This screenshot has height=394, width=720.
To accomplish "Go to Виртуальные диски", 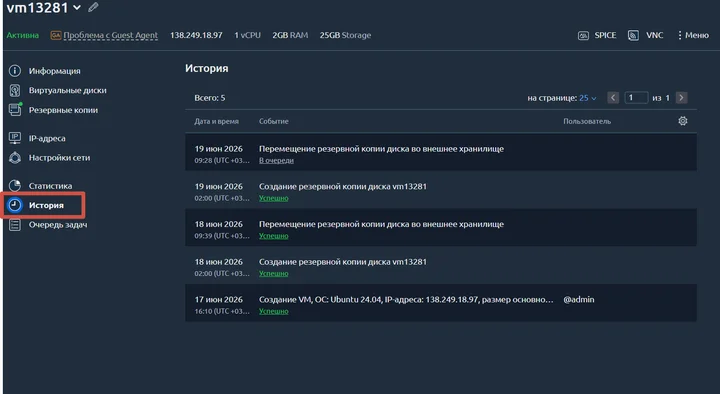I will [68, 90].
